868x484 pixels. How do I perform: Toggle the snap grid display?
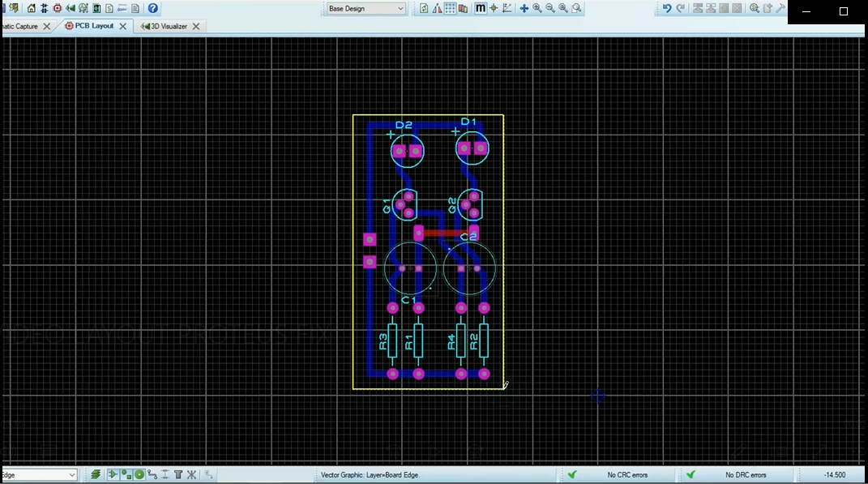(451, 8)
